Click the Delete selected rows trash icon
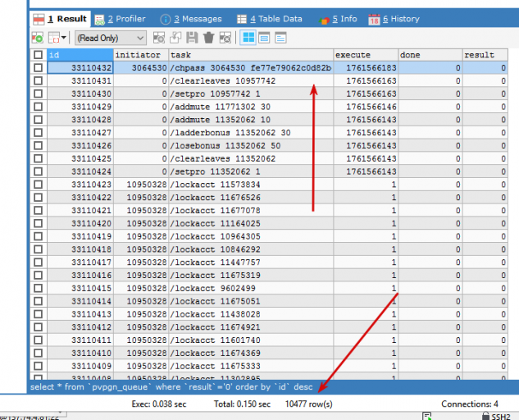 (208, 38)
